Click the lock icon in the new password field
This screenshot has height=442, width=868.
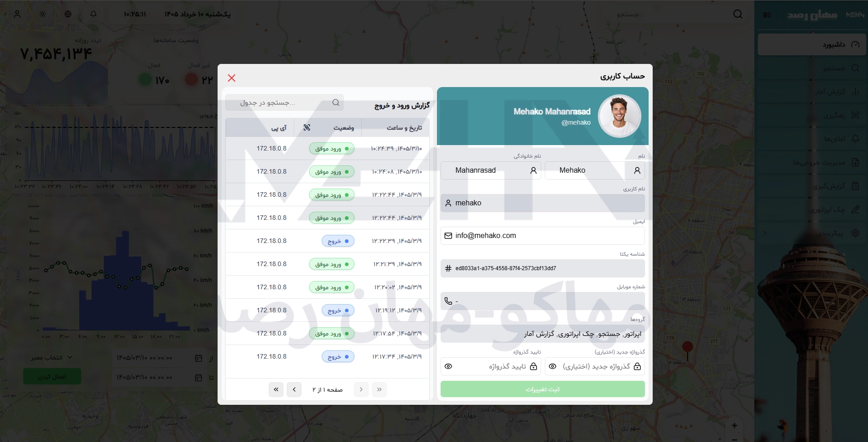(637, 366)
